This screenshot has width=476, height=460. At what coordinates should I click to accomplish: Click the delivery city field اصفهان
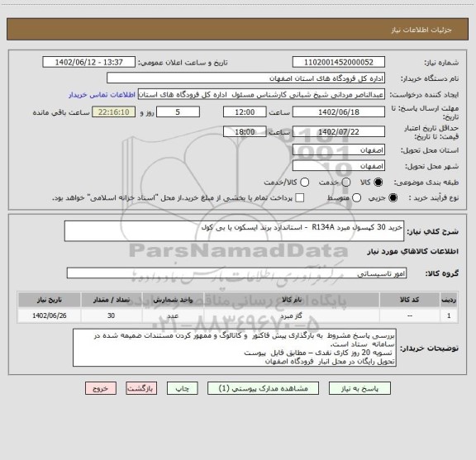pos(339,166)
